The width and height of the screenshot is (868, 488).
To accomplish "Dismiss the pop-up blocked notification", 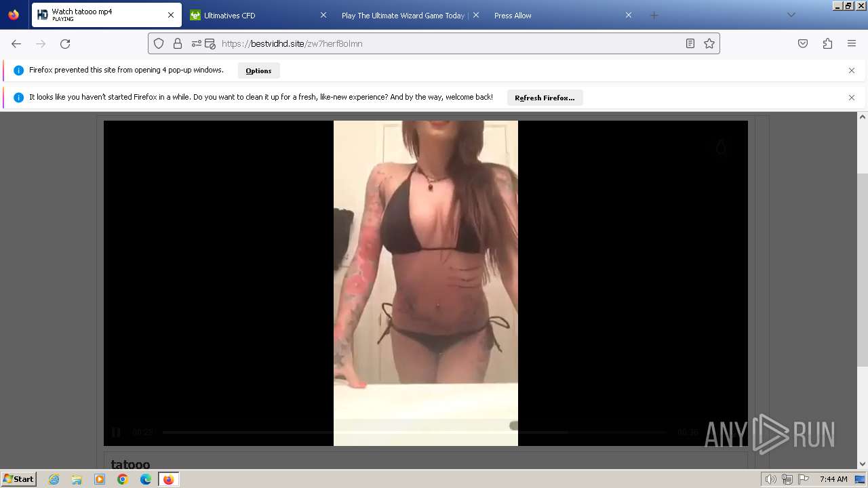I will pyautogui.click(x=852, y=70).
